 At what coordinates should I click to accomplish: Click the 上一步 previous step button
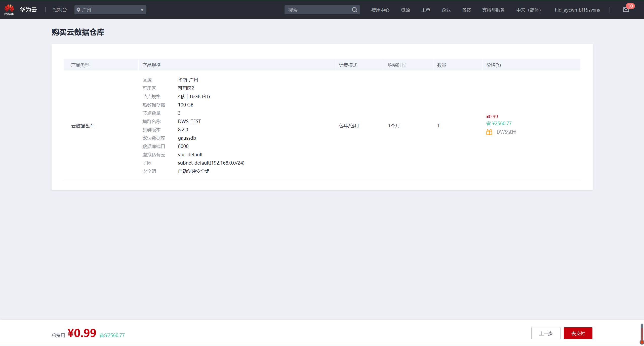(546, 333)
